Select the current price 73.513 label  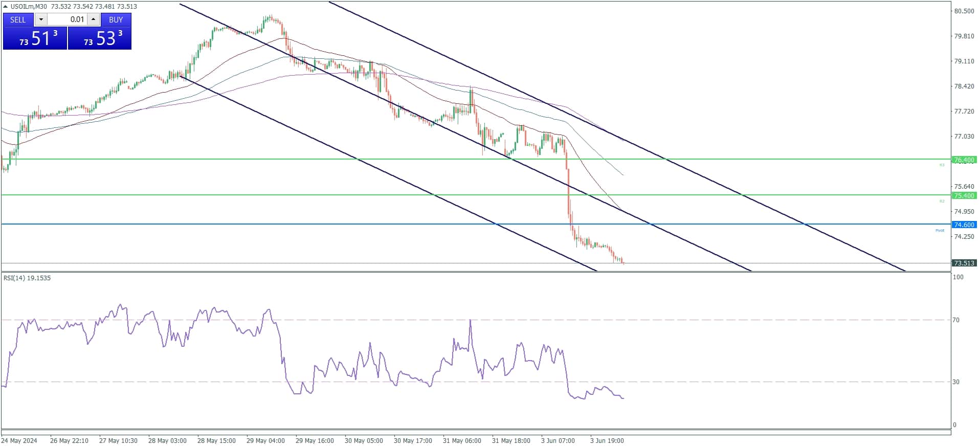click(964, 263)
